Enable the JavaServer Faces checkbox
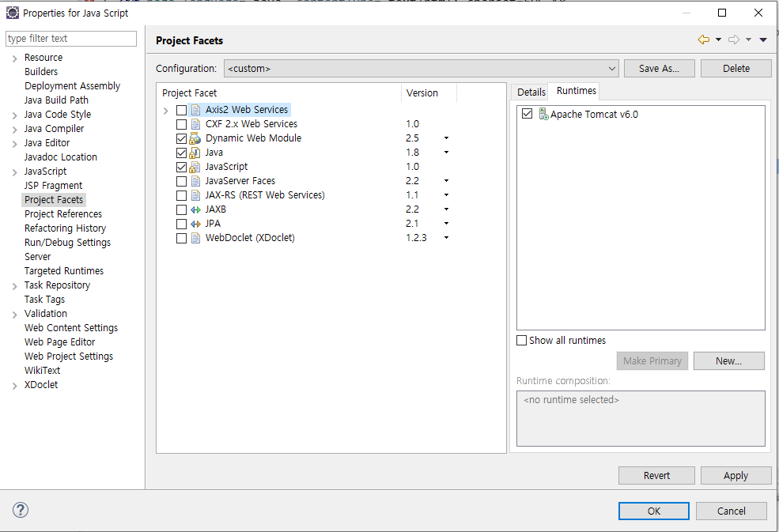The width and height of the screenshot is (779, 532). (181, 181)
